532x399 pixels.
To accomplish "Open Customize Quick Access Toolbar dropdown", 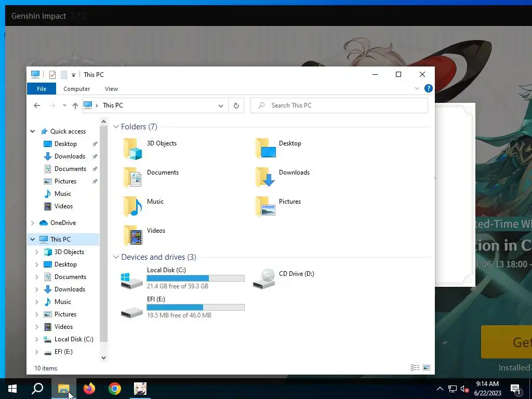I will click(73, 75).
